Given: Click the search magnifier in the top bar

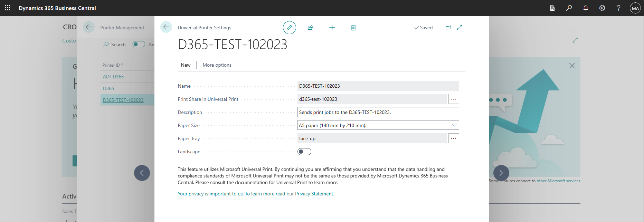Looking at the screenshot, I should 569,8.
